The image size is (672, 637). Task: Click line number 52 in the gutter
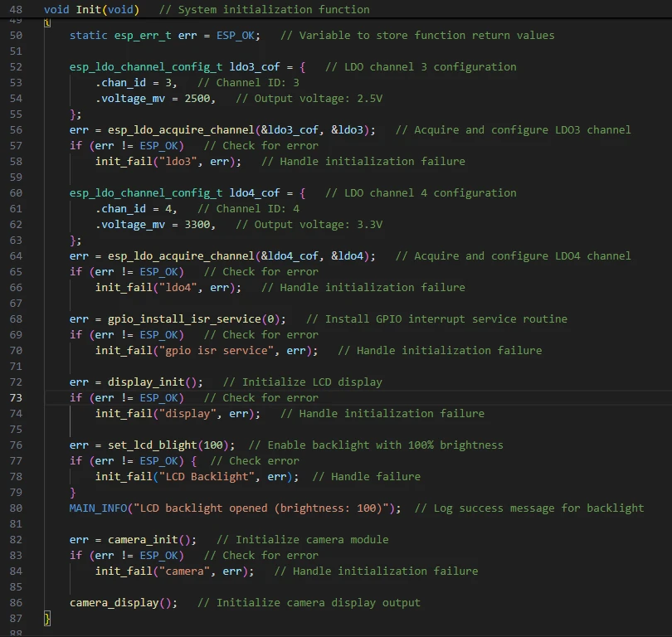click(x=16, y=66)
